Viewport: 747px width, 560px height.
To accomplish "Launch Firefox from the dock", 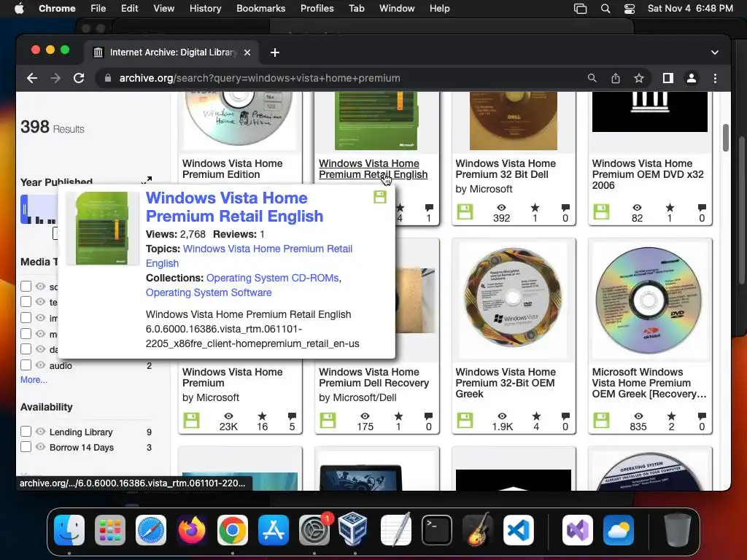I will click(192, 530).
